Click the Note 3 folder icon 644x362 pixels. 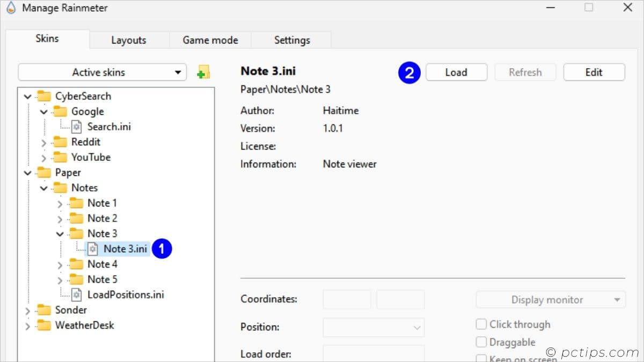tap(77, 234)
